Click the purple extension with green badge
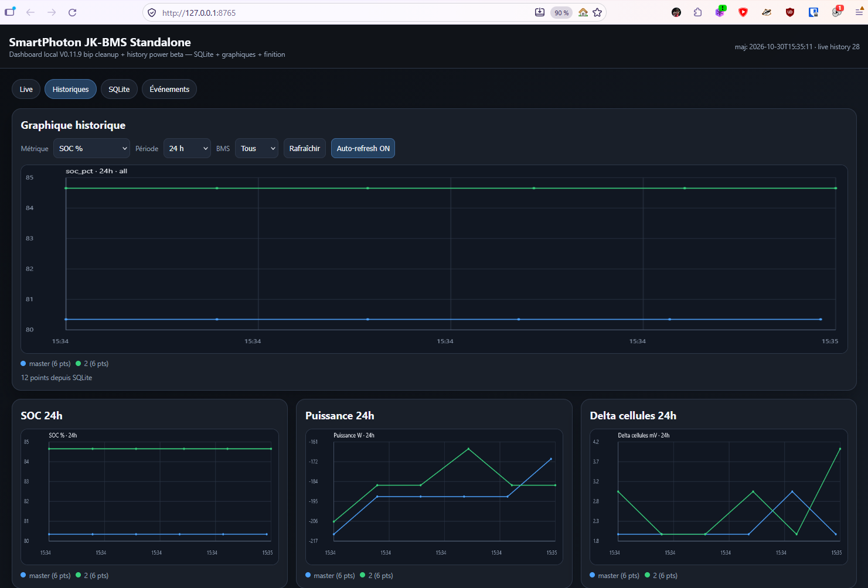Viewport: 868px width, 588px height. pyautogui.click(x=720, y=12)
